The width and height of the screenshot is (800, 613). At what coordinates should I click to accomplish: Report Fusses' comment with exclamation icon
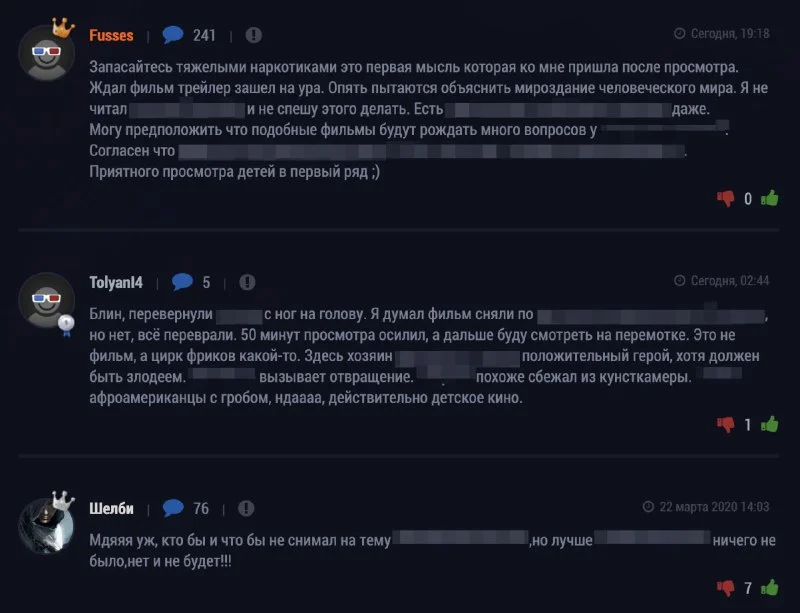coord(254,35)
